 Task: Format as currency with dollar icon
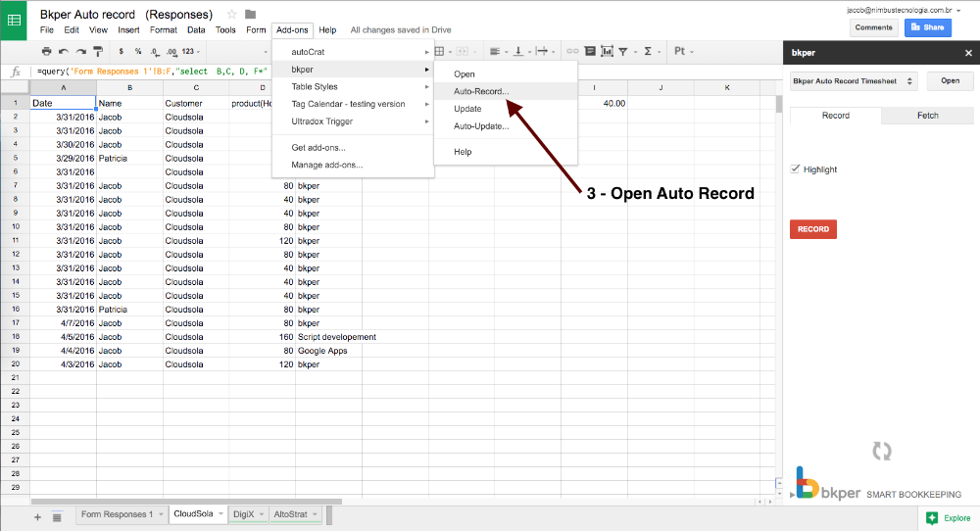pos(122,51)
